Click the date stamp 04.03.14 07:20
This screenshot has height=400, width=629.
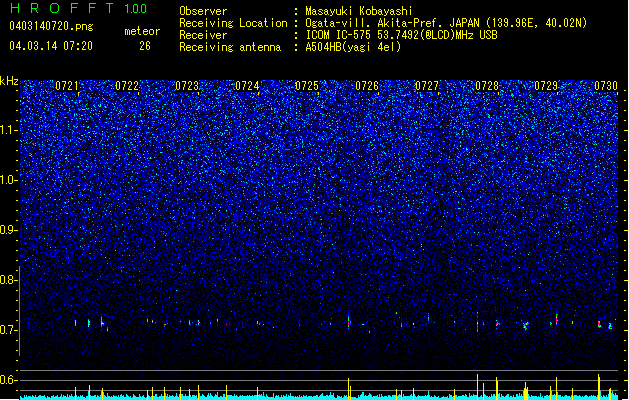[51, 46]
